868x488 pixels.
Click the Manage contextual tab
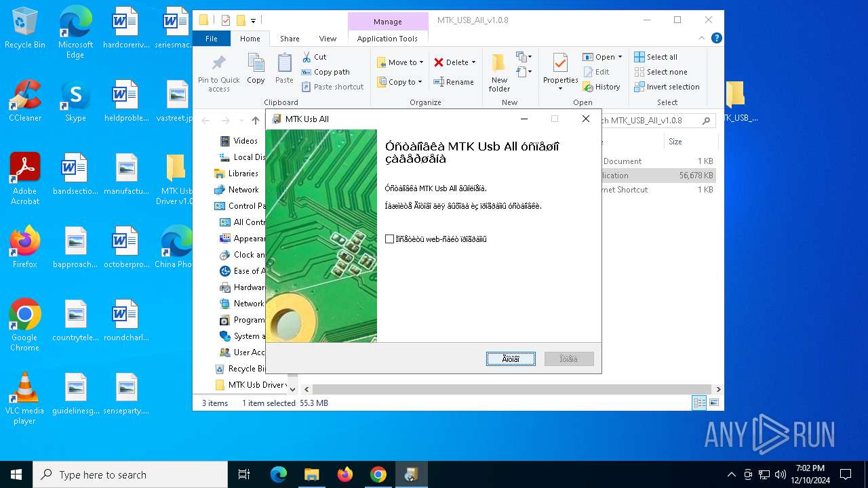pos(387,21)
